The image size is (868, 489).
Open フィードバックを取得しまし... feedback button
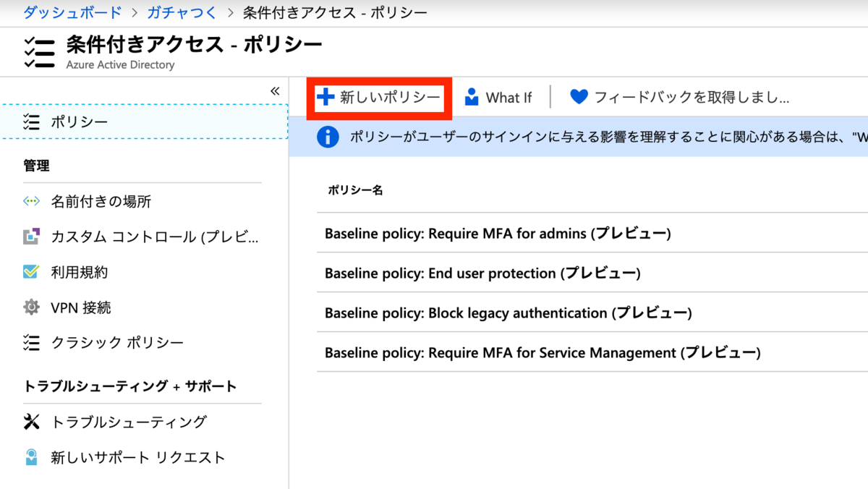[679, 98]
